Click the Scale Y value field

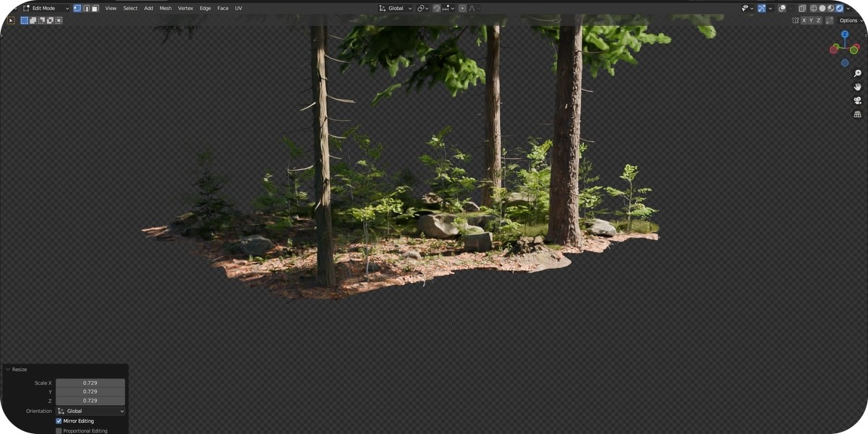90,391
